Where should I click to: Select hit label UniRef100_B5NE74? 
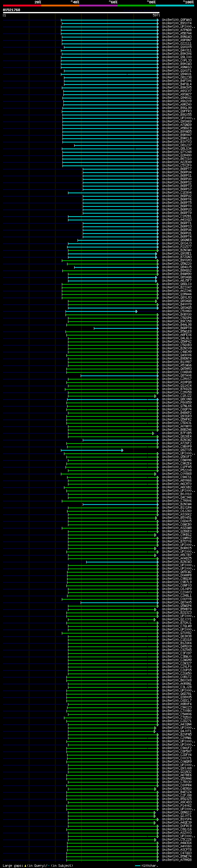click(x=177, y=857)
